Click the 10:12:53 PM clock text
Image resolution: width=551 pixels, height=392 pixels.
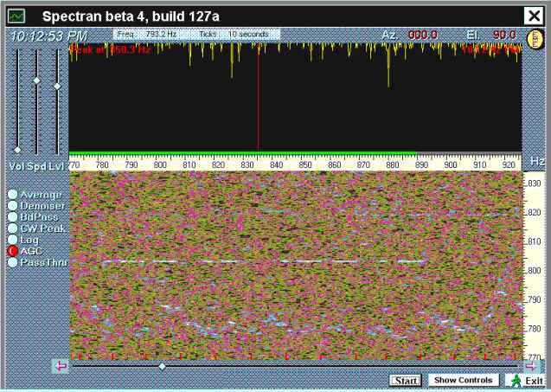[x=48, y=35]
